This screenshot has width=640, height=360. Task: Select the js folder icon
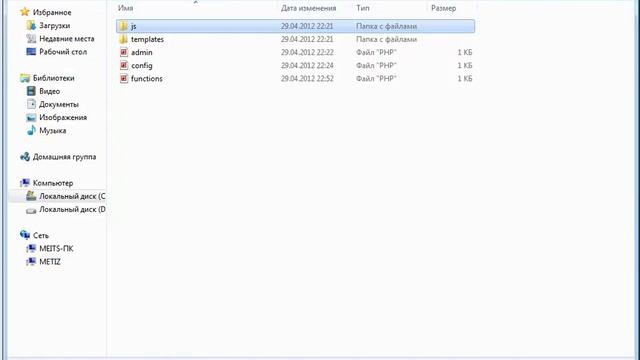[124, 26]
